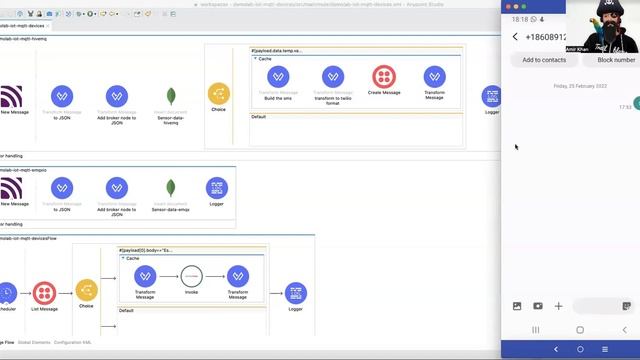Select the emqx flow's New Message MQTT listener
Screen dimensions: 640x360
click(11, 188)
